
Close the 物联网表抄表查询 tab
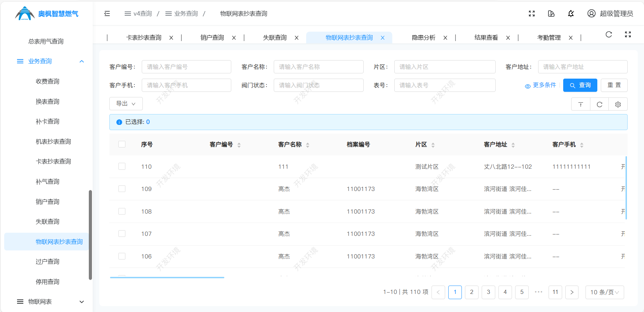click(x=383, y=38)
